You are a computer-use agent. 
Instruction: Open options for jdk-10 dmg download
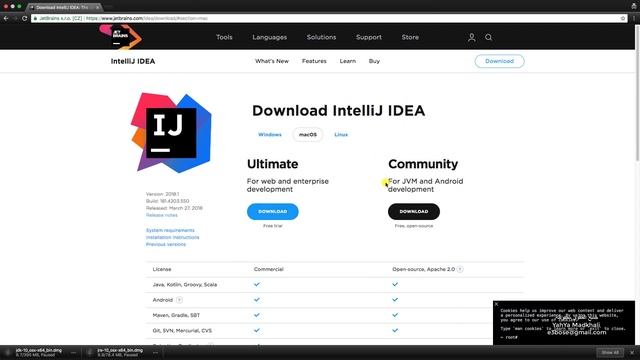coord(73,353)
